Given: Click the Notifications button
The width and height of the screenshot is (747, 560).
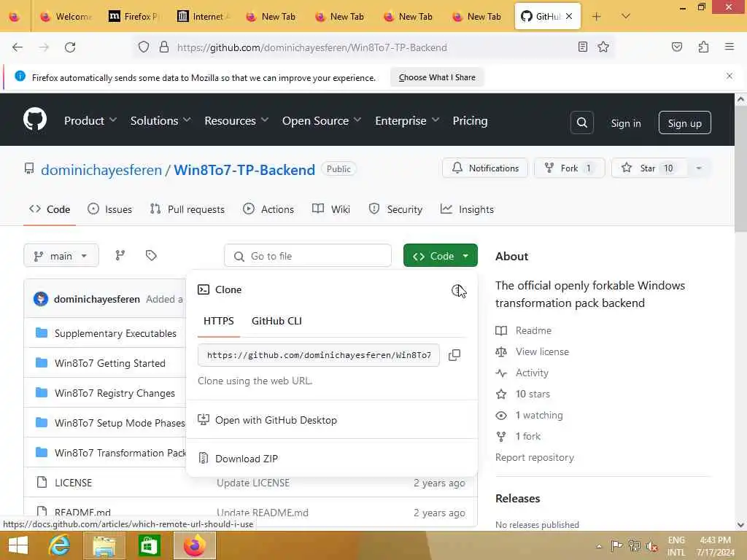Looking at the screenshot, I should click(485, 168).
